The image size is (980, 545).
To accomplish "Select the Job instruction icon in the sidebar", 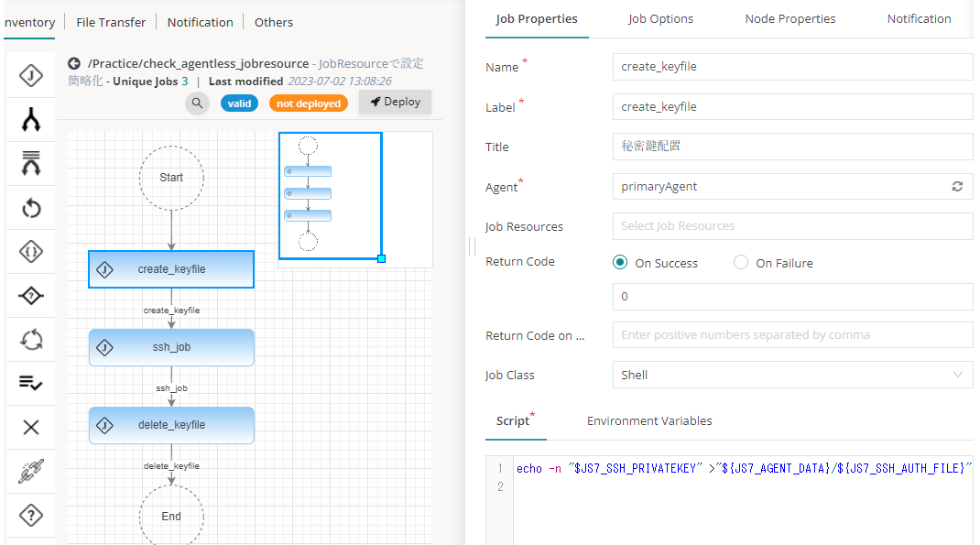I will point(30,75).
